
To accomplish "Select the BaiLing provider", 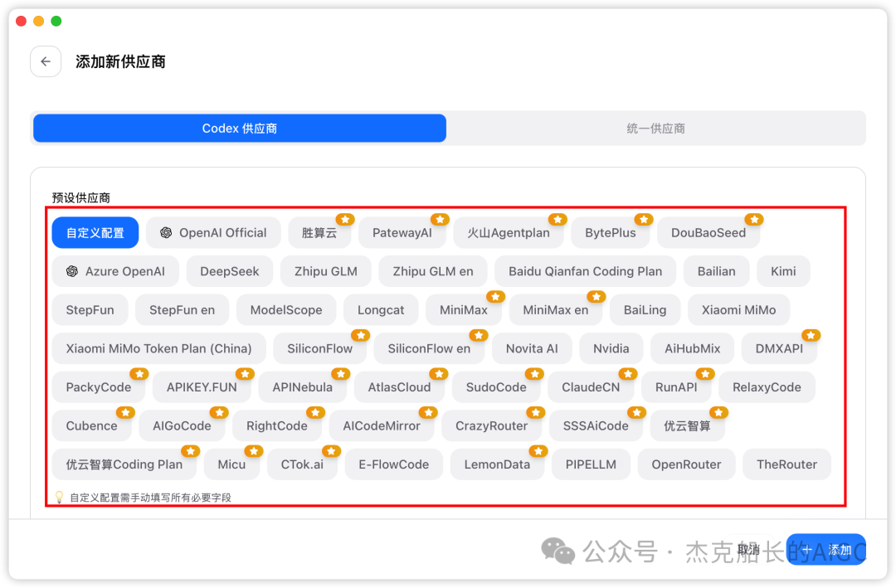I will point(645,309).
